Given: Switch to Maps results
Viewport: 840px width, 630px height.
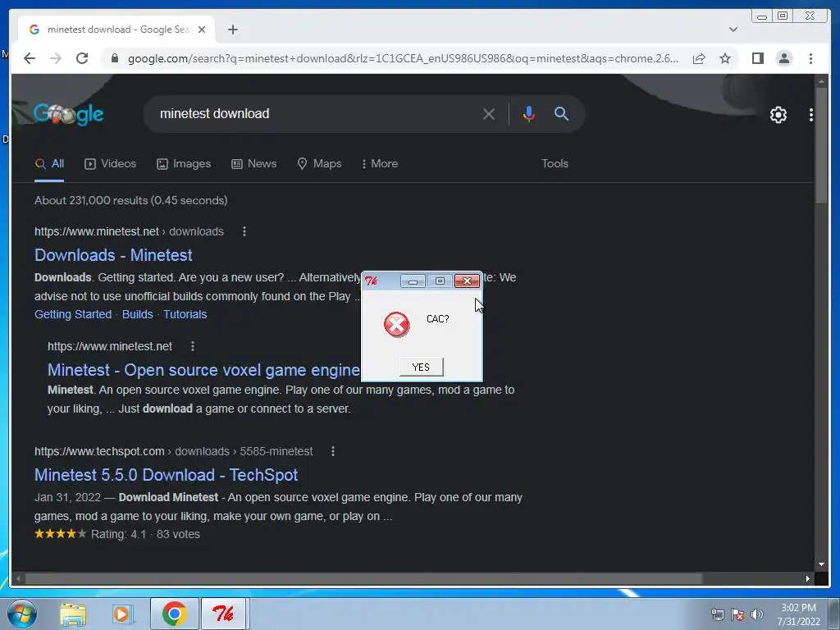Looking at the screenshot, I should (319, 164).
